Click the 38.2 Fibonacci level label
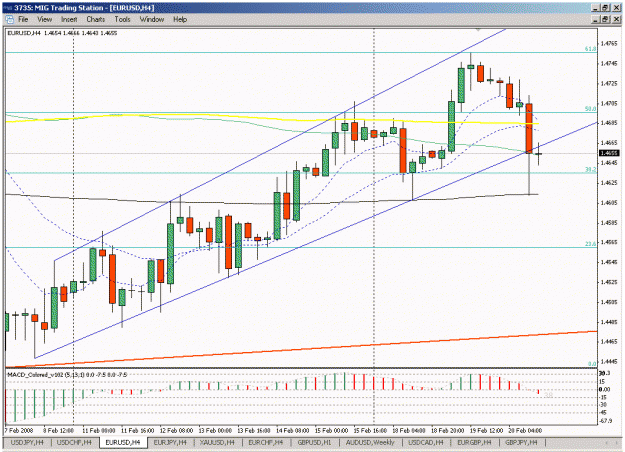This screenshot has width=625, height=452. tap(590, 169)
